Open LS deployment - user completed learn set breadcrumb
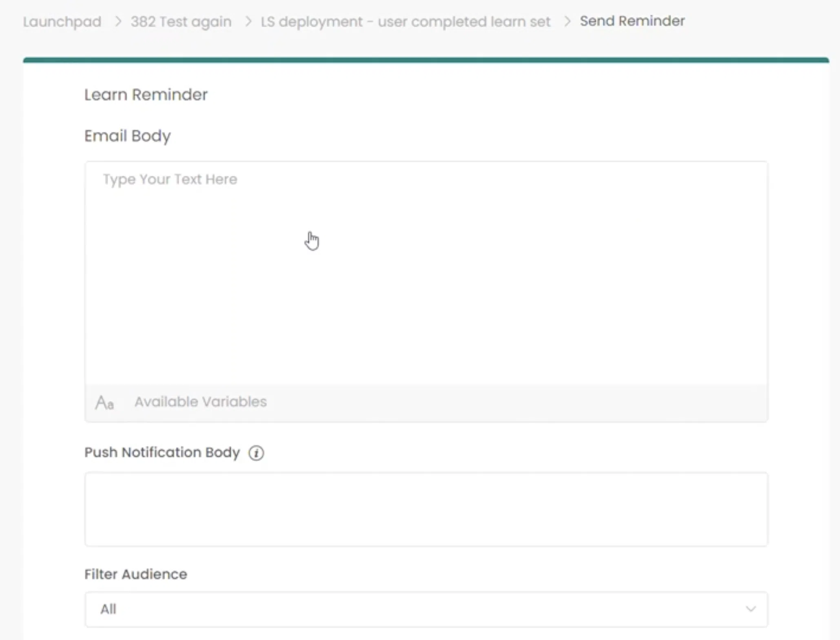This screenshot has width=840, height=640. pos(405,22)
